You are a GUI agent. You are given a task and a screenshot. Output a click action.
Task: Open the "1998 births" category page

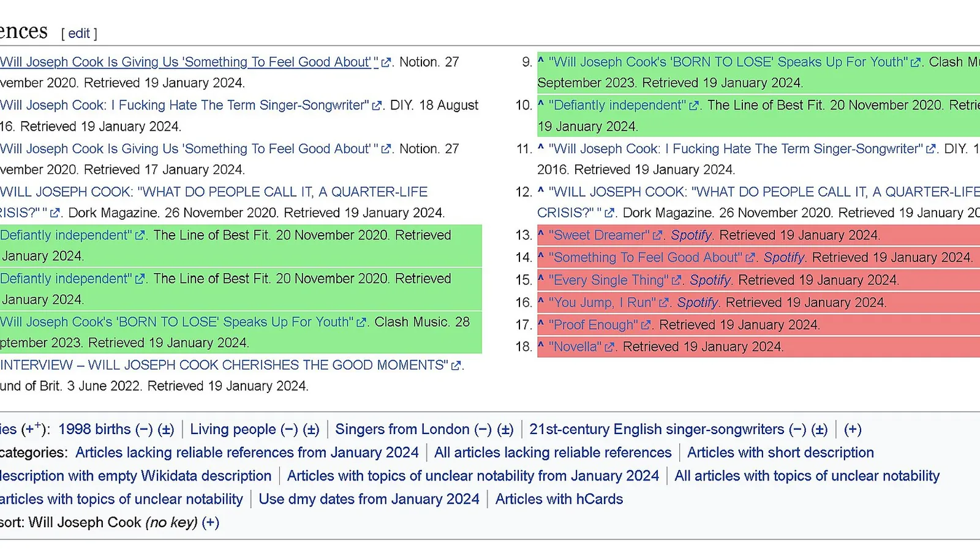pos(95,429)
